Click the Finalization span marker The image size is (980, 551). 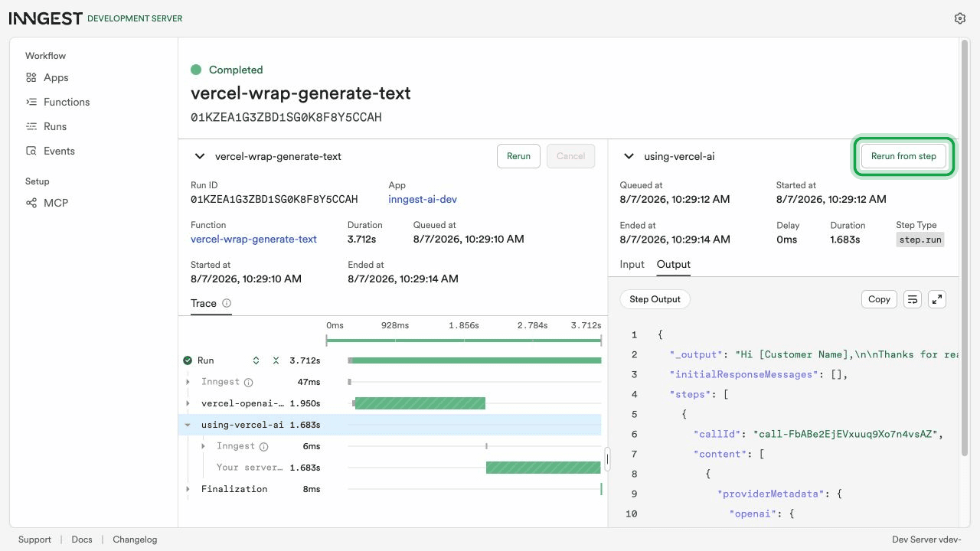coord(601,489)
